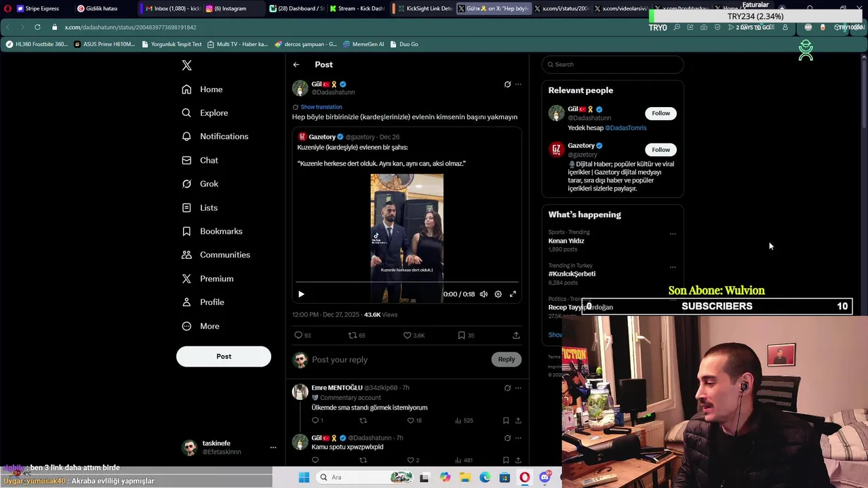Image resolution: width=868 pixels, height=488 pixels.
Task: Share Emre MENTOĞLU's reply
Action: click(518, 421)
